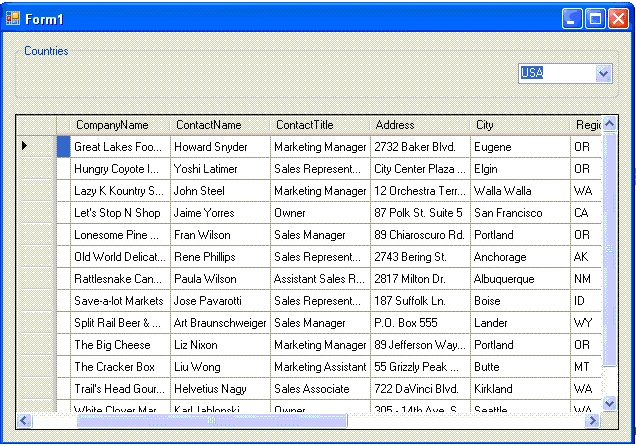Close the Form1 window
This screenshot has width=636, height=446.
point(618,19)
